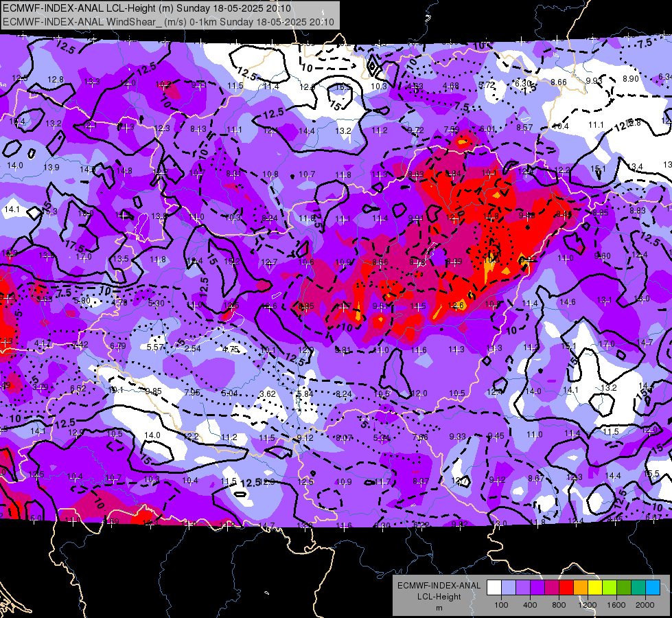Click legend text LCL-Height
Image resolution: width=672 pixels, height=618 pixels.
point(439,597)
